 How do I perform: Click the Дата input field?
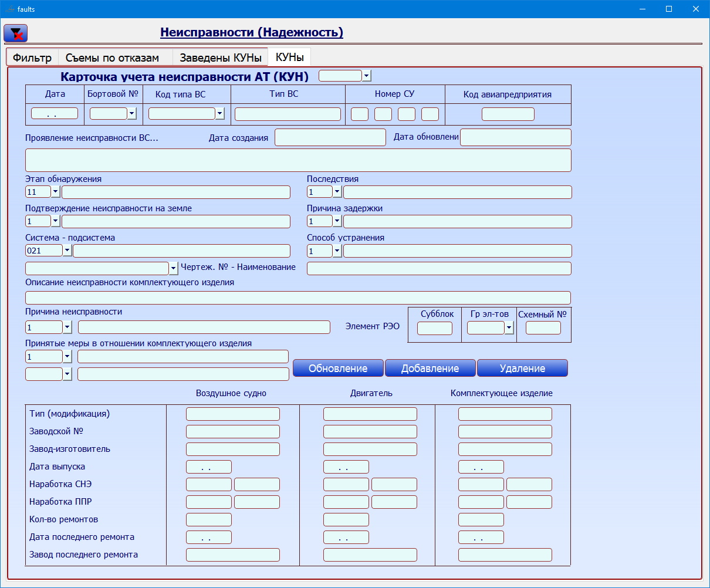click(55, 114)
